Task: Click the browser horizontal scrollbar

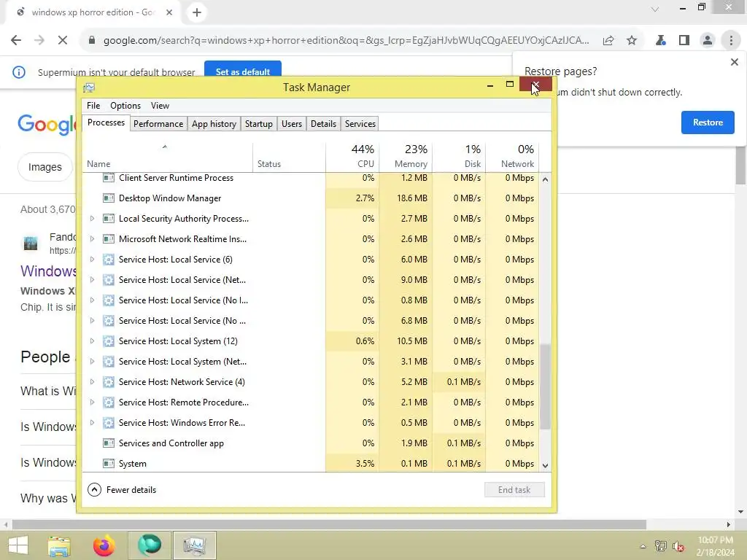Action: [329, 525]
